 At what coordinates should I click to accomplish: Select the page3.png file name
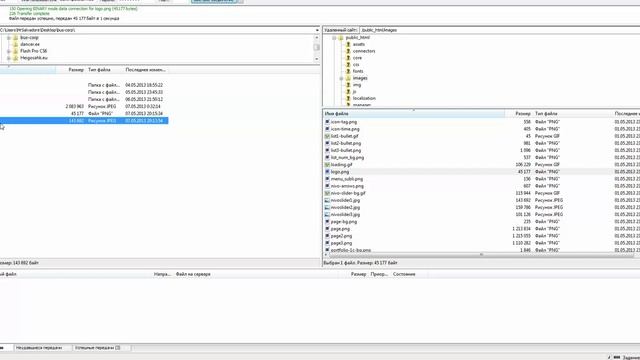point(341,243)
